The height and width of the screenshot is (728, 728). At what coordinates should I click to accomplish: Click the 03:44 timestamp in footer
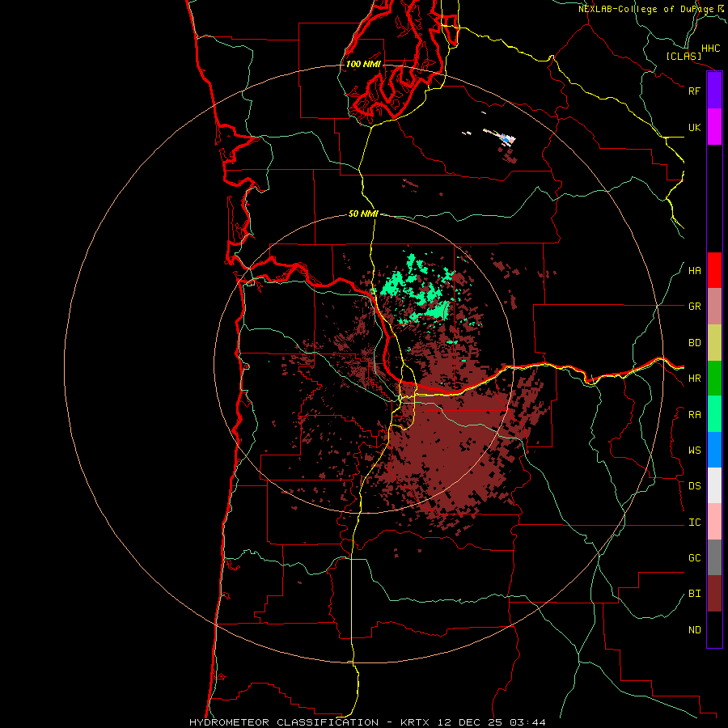pos(527,722)
